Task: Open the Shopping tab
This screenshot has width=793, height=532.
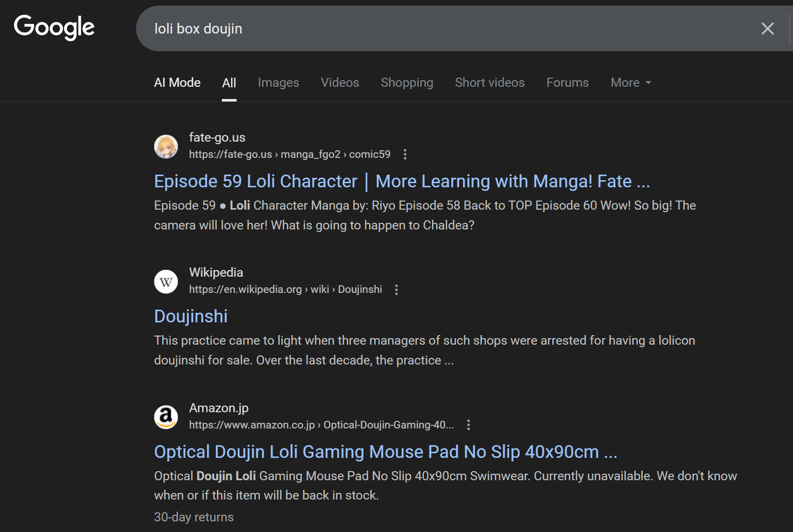Action: [x=407, y=83]
